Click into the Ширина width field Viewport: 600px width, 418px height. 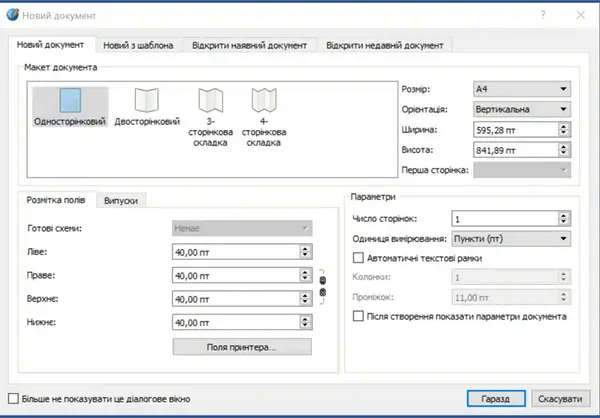click(x=515, y=130)
